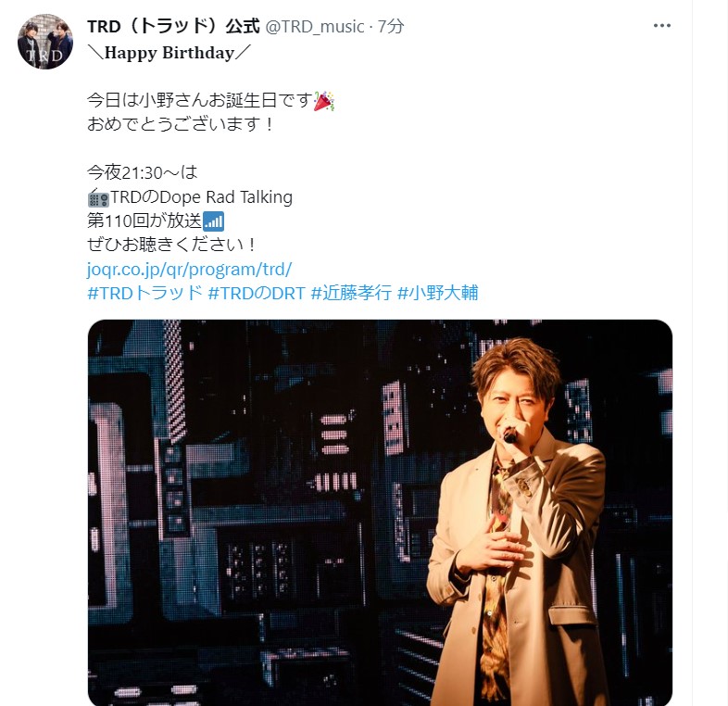Open the #TRDトラッド hashtag
The width and height of the screenshot is (728, 706).
click(x=144, y=294)
